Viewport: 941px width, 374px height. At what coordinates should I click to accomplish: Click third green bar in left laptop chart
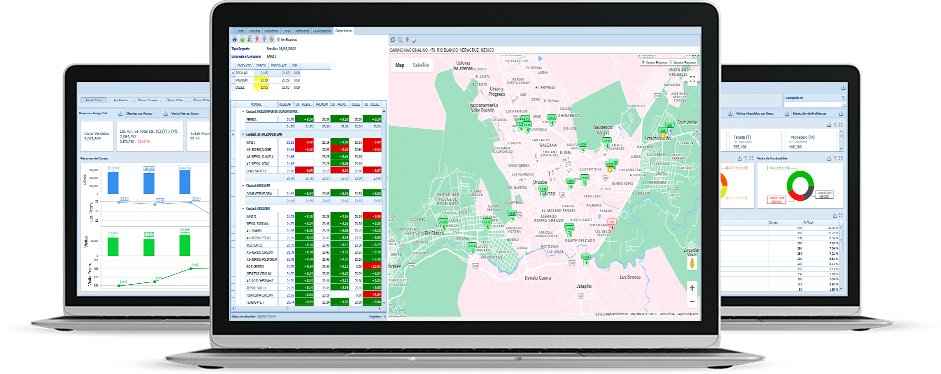185,245
